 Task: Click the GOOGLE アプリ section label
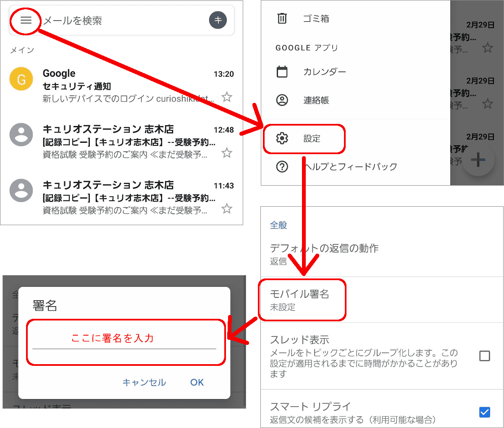pyautogui.click(x=307, y=48)
